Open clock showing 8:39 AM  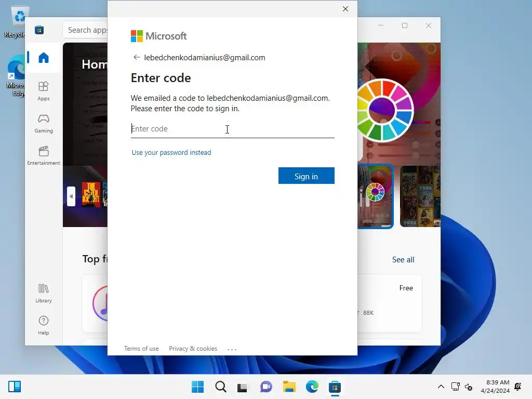495,387
